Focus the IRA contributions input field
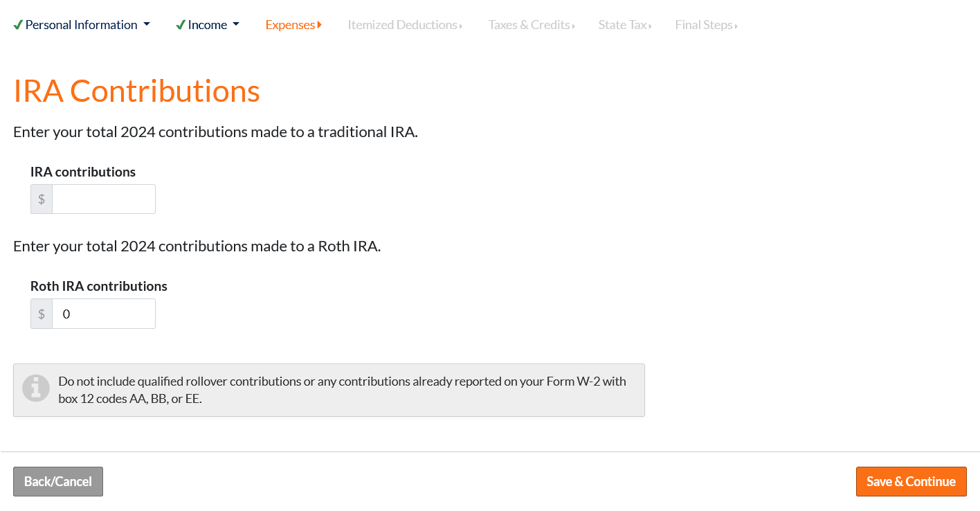Image resolution: width=980 pixels, height=511 pixels. click(x=104, y=199)
